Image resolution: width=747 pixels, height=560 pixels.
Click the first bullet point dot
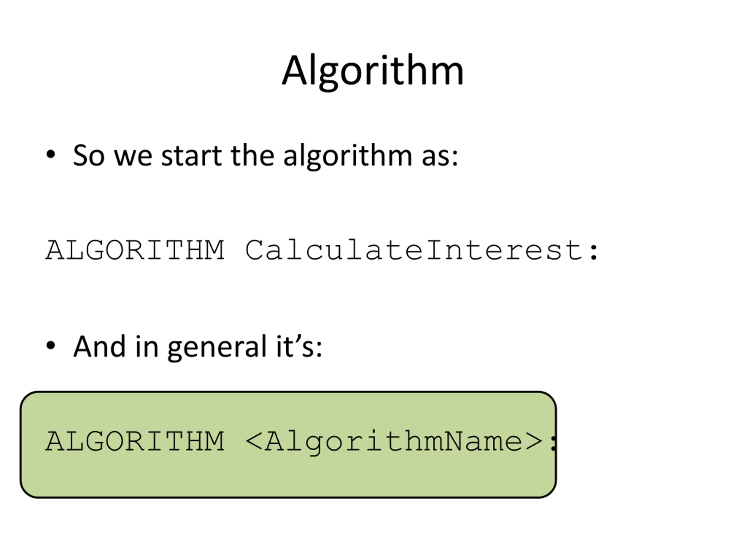pos(51,154)
